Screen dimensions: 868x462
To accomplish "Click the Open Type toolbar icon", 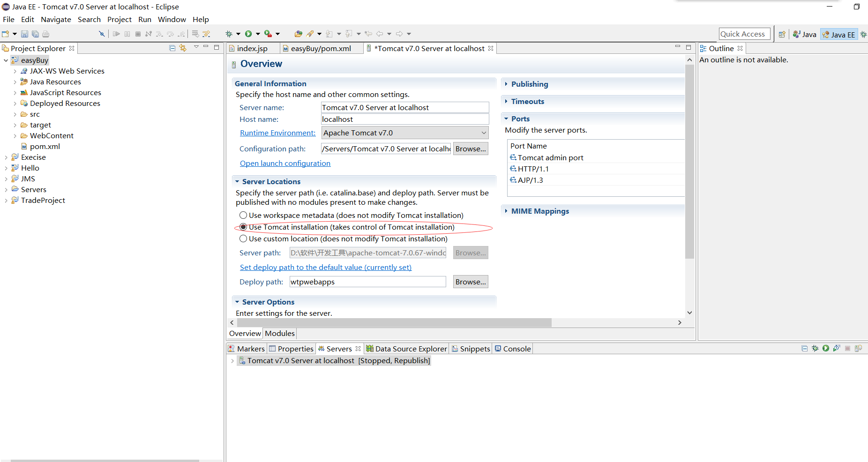I will tap(298, 34).
